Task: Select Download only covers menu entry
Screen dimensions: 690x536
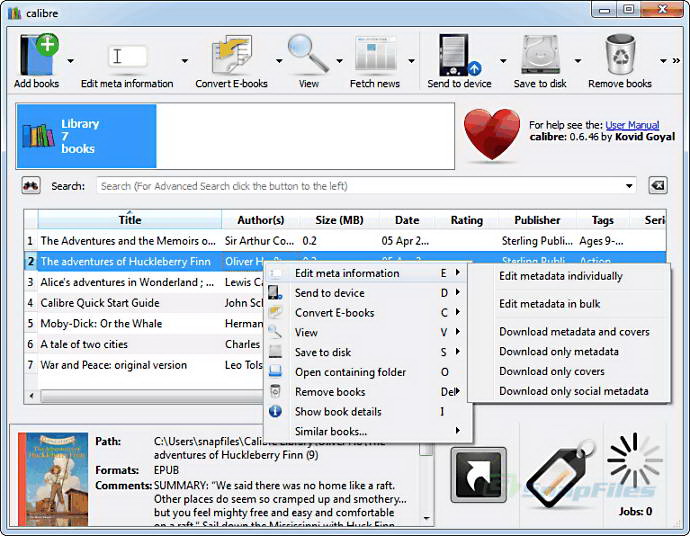Action: [x=551, y=371]
